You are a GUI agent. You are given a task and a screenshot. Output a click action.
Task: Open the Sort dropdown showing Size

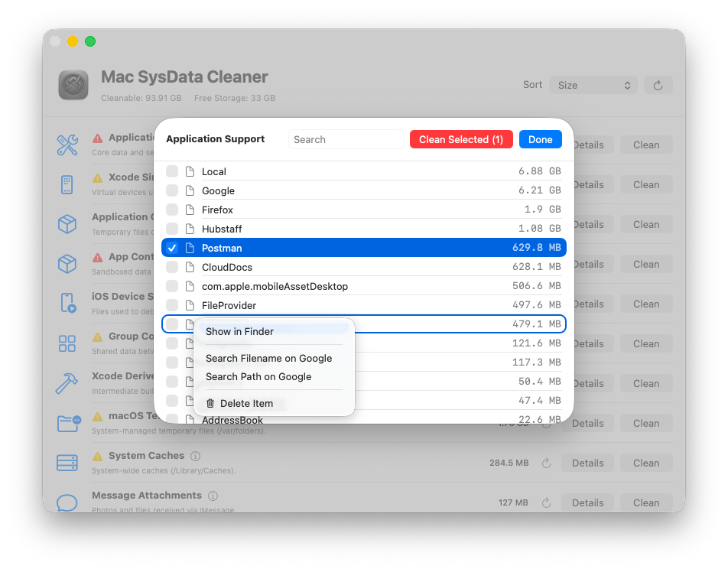point(593,85)
